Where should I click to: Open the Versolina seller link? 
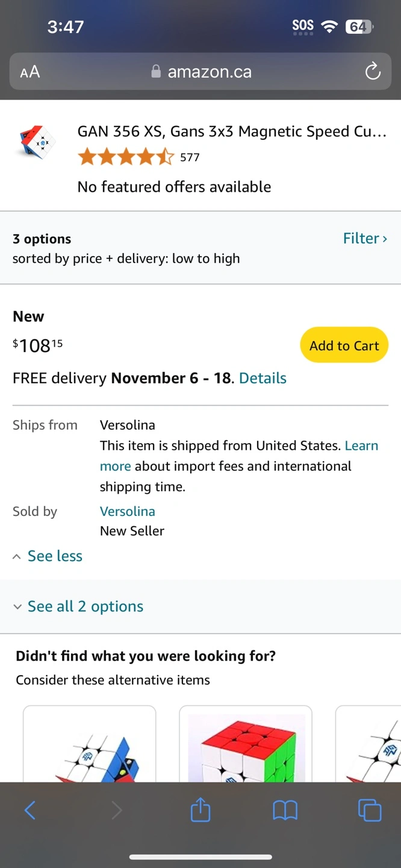128,511
